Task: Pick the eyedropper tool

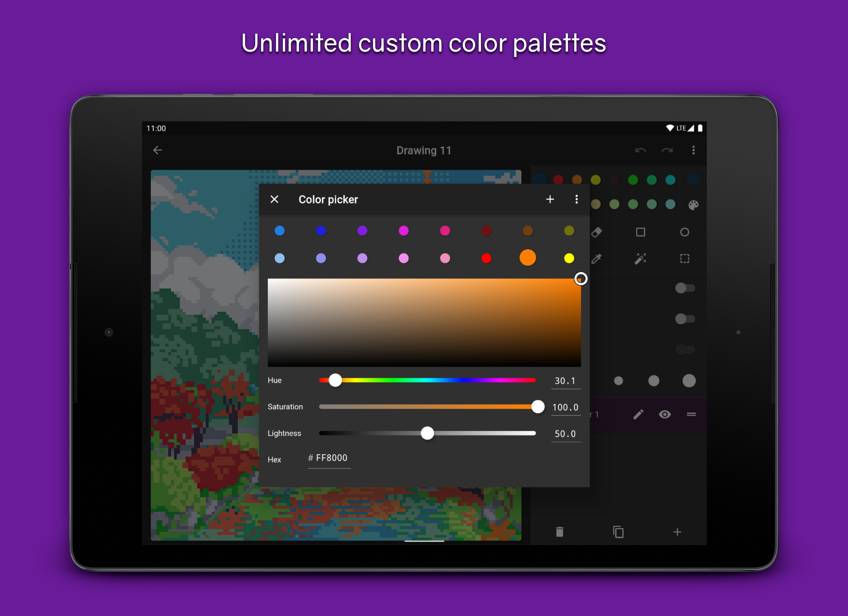Action: [x=597, y=258]
